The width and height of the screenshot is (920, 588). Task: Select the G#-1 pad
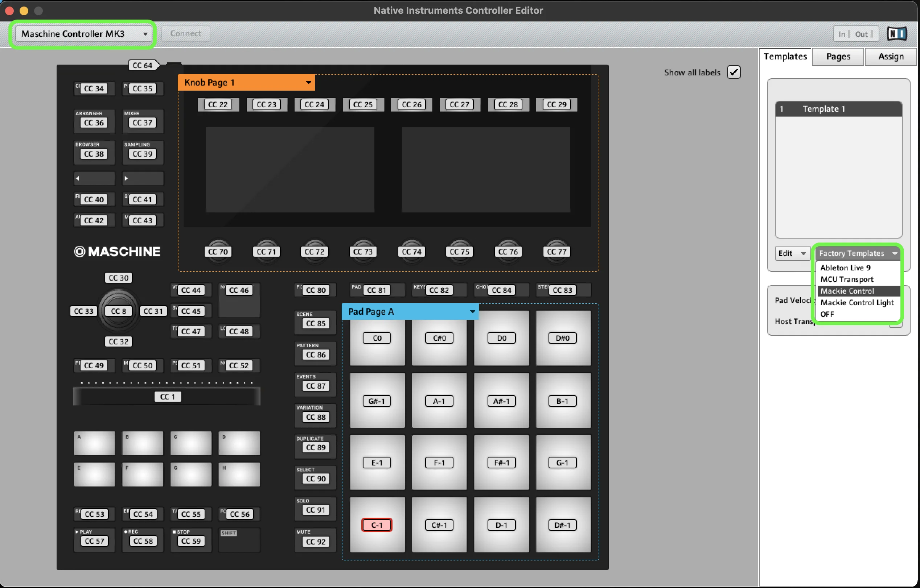click(x=377, y=401)
